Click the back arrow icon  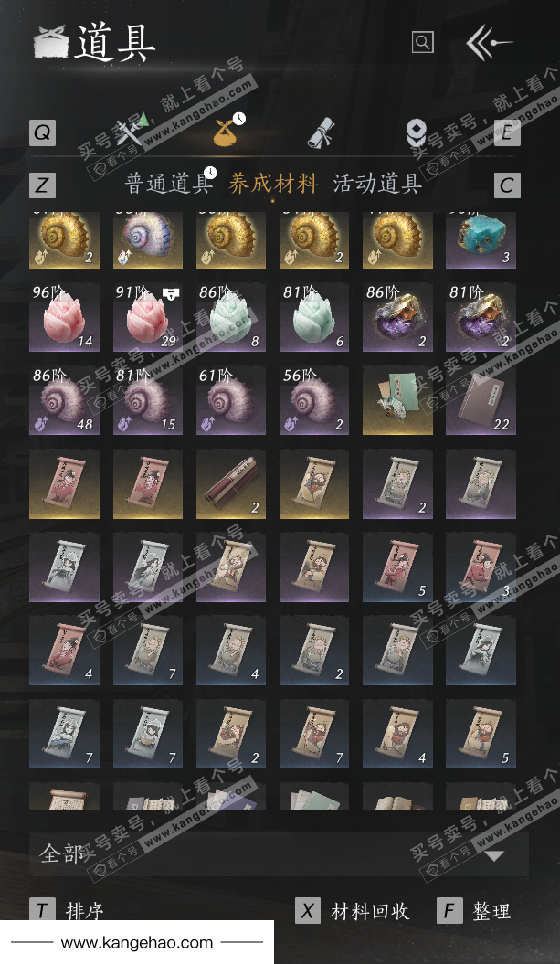489,42
